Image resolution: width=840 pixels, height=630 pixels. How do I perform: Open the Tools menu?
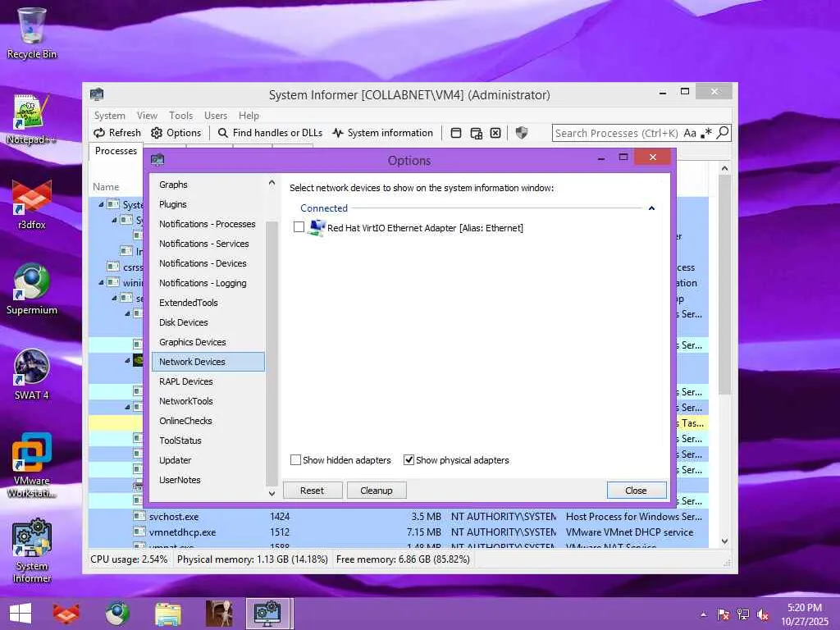tap(180, 115)
